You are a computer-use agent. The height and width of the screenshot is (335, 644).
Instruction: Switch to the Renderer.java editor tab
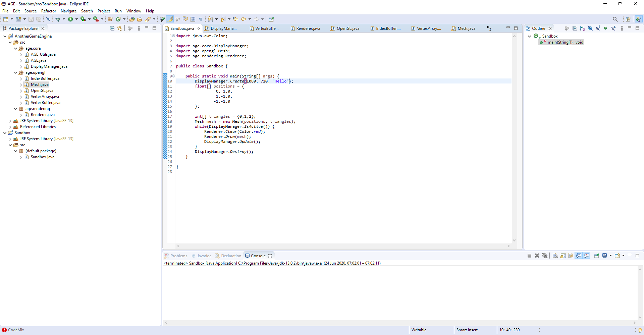point(305,29)
